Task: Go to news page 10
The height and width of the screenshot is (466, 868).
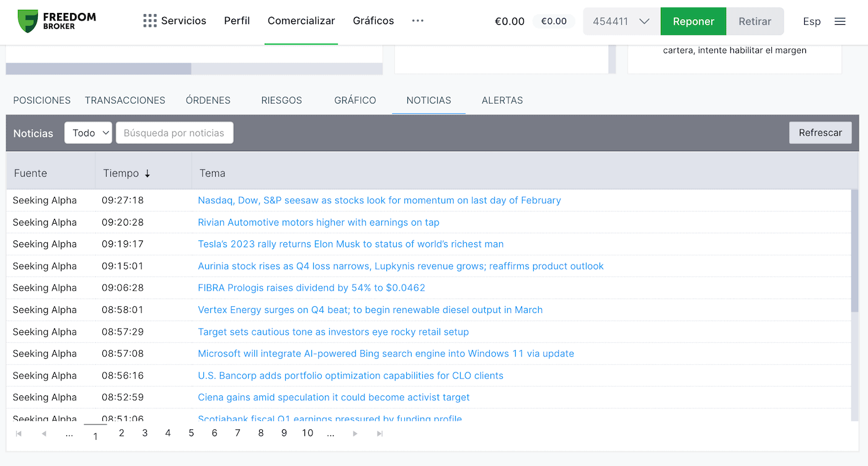Action: [308, 433]
